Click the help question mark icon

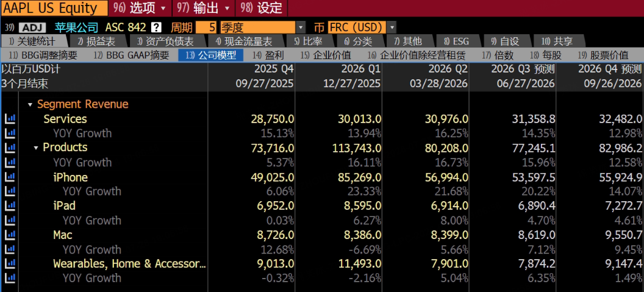[x=156, y=27]
